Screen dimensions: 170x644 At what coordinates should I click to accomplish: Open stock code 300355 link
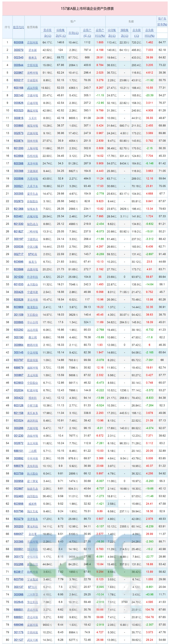[x=18, y=193]
